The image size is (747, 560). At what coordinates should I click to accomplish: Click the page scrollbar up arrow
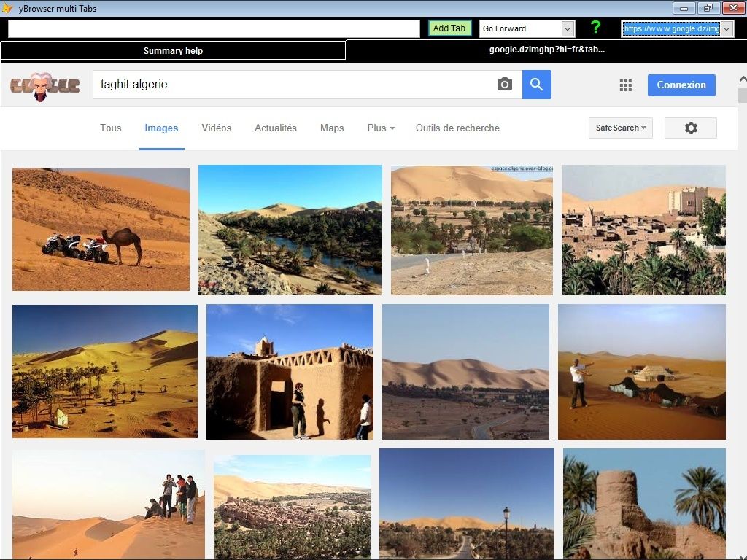pos(742,79)
